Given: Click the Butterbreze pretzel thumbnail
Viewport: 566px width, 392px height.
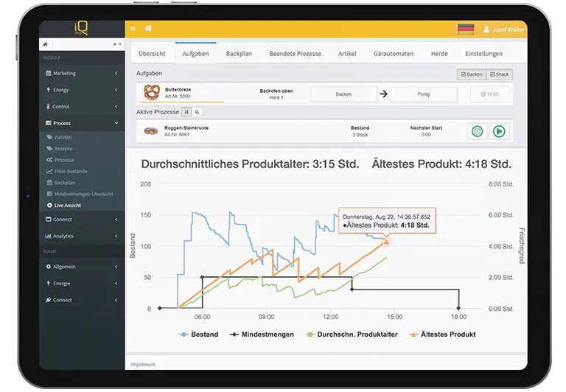Looking at the screenshot, I should point(152,93).
